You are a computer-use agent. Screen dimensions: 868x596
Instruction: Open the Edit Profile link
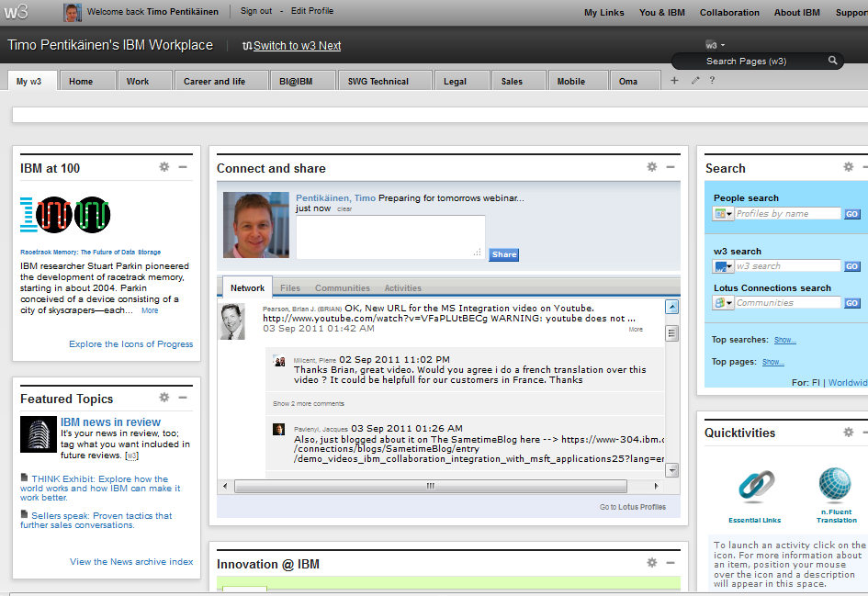click(312, 11)
